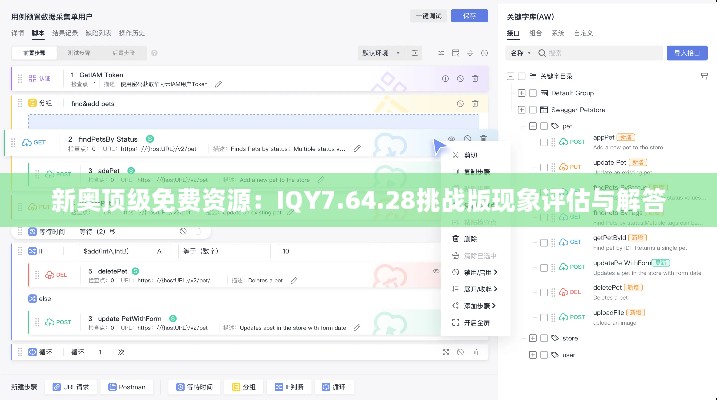Click search magnifier icon in keyword library

[x=542, y=53]
